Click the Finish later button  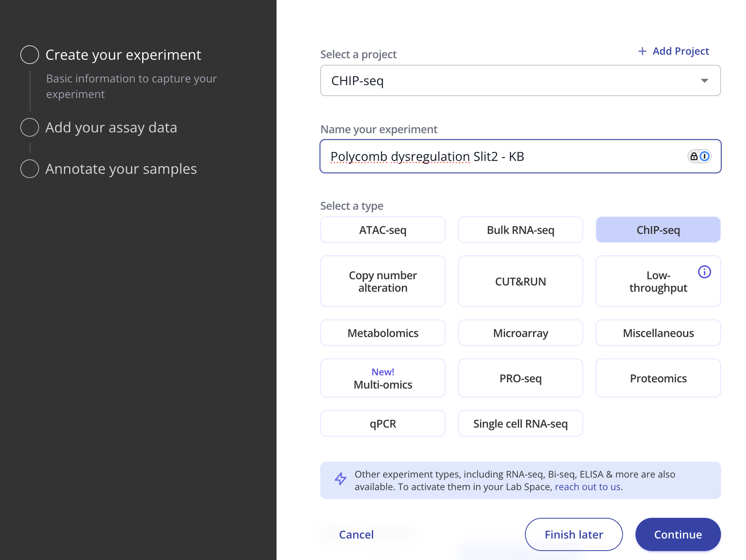(573, 535)
